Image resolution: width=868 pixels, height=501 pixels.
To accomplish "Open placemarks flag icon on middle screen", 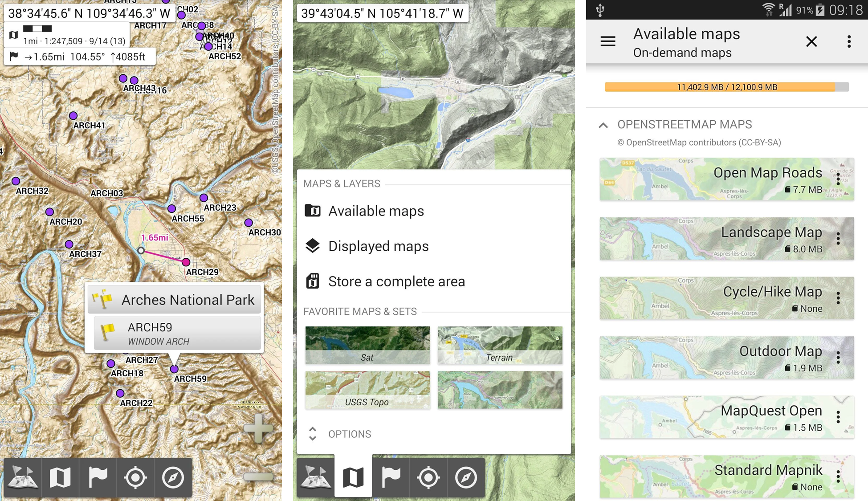I will pyautogui.click(x=391, y=477).
